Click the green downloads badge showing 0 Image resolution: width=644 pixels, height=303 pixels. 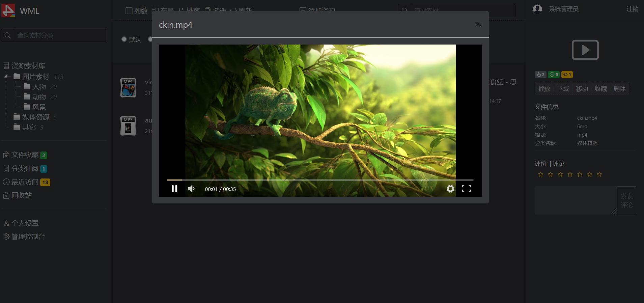(554, 75)
